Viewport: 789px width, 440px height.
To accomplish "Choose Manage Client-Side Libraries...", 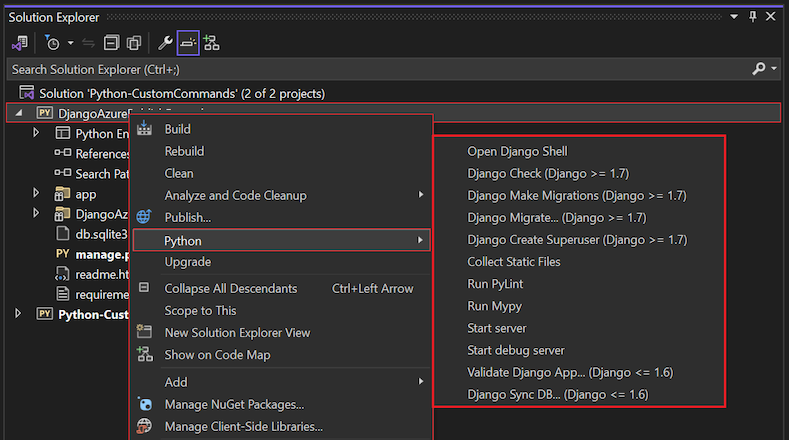I will click(244, 426).
